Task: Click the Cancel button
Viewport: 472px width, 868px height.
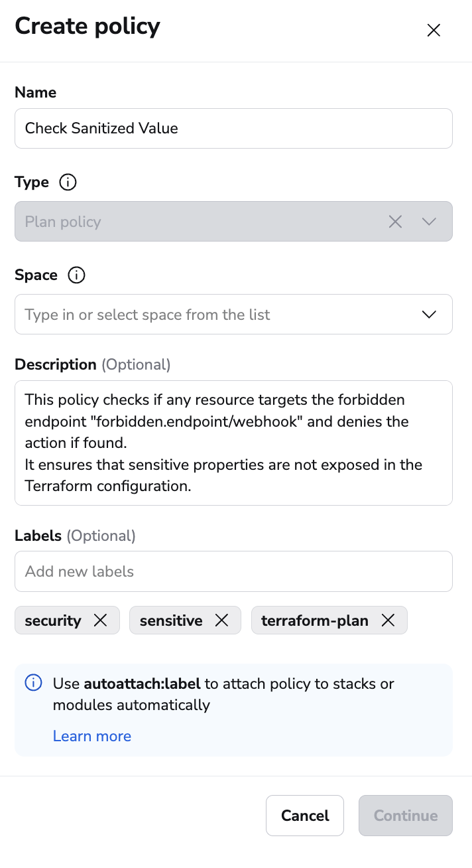Action: [305, 816]
